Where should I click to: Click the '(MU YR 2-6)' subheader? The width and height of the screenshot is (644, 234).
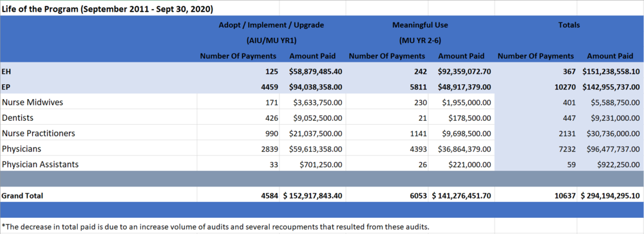pos(420,40)
